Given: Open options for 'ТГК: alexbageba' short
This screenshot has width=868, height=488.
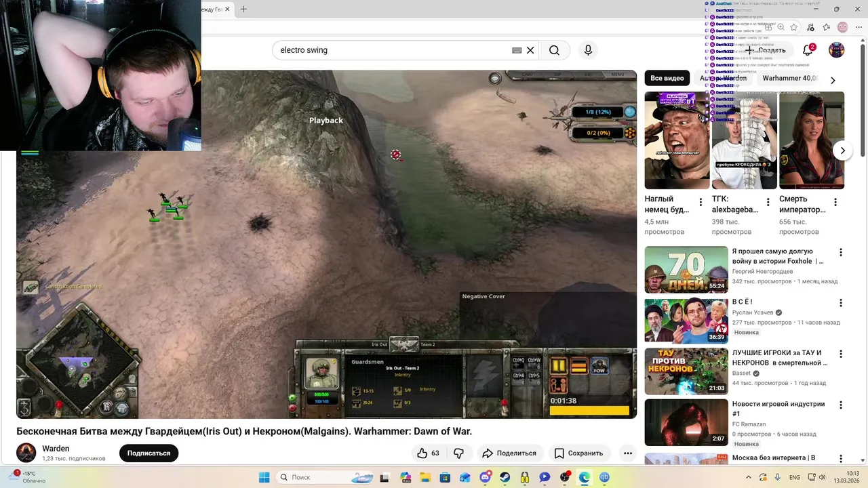Looking at the screenshot, I should pos(768,202).
